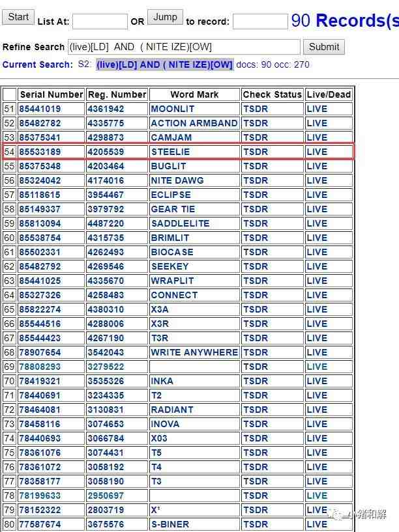
Task: Open registration number 4335775
Action: pos(106,123)
